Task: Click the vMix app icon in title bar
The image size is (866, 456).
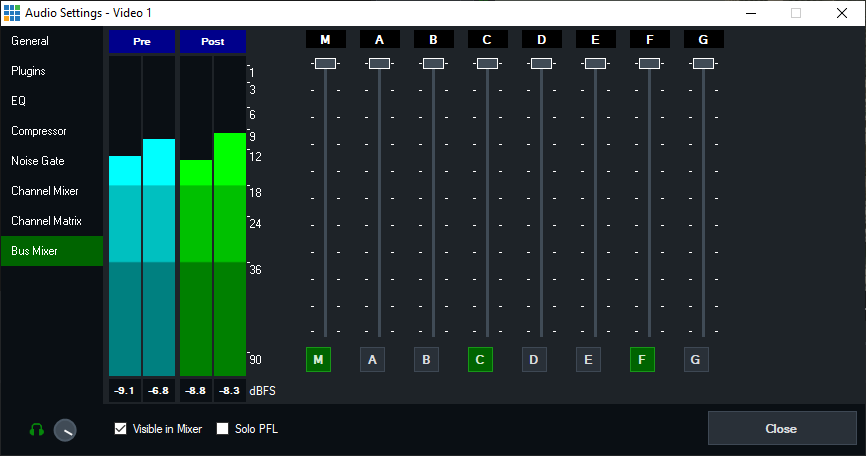Action: 11,12
